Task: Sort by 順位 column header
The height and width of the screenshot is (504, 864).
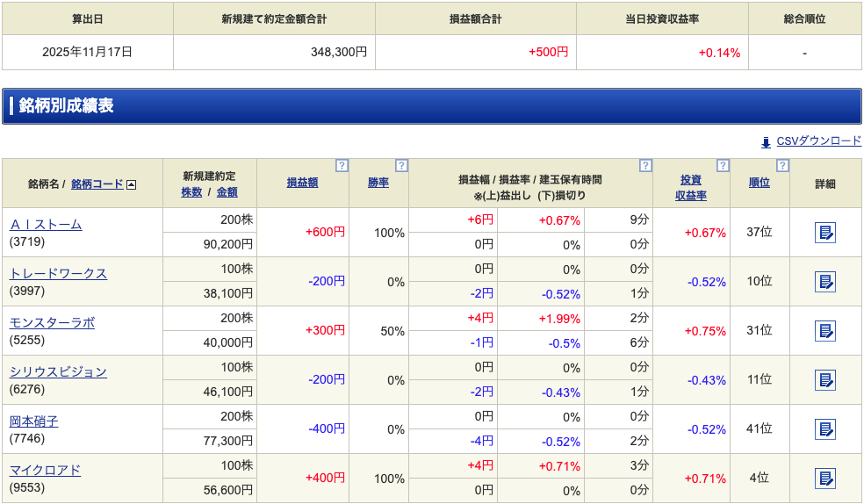Action: pyautogui.click(x=759, y=183)
